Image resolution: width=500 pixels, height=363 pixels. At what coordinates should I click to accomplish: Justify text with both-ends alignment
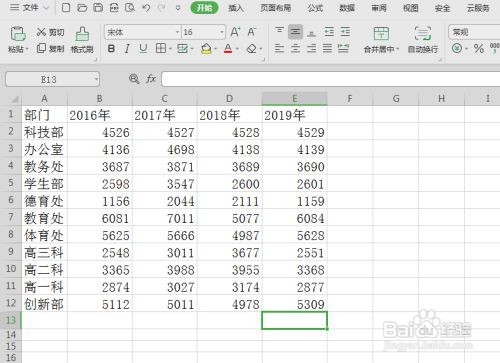[327, 49]
